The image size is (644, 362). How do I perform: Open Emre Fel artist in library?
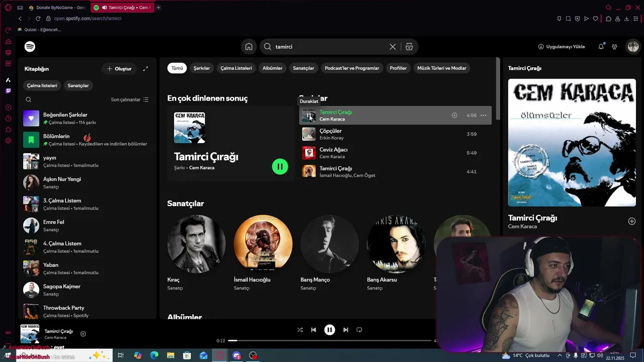tap(87, 226)
